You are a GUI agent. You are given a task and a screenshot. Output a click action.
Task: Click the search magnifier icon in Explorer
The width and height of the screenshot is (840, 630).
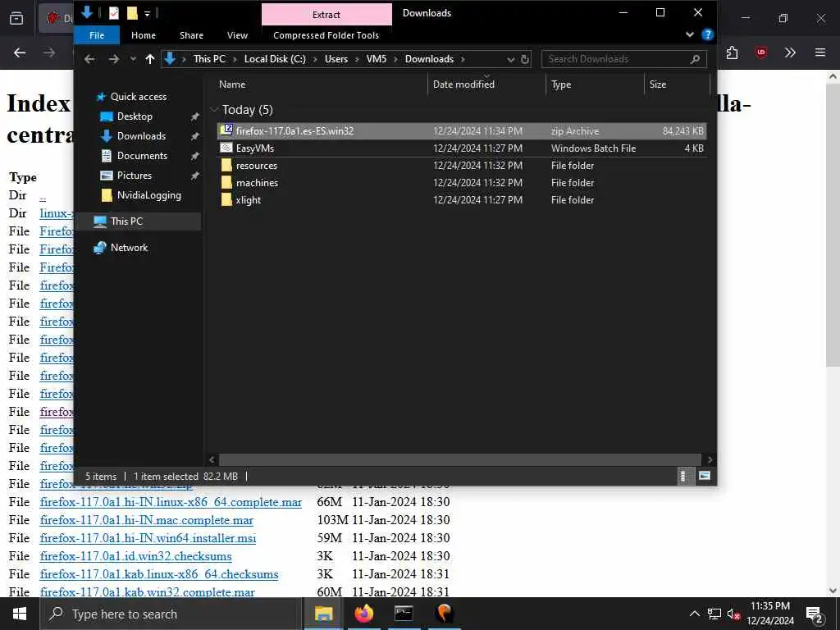[x=695, y=59]
